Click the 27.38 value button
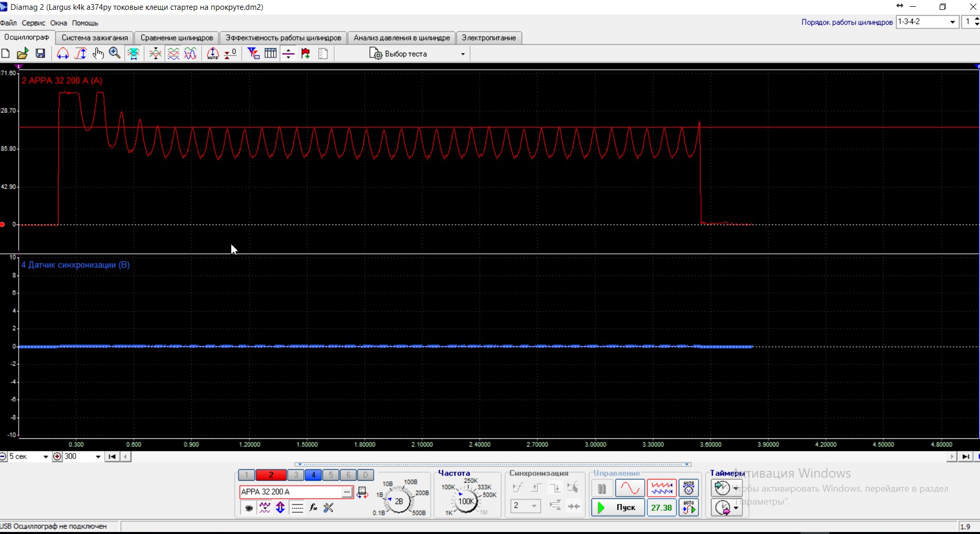This screenshot has width=980, height=534. (x=662, y=508)
